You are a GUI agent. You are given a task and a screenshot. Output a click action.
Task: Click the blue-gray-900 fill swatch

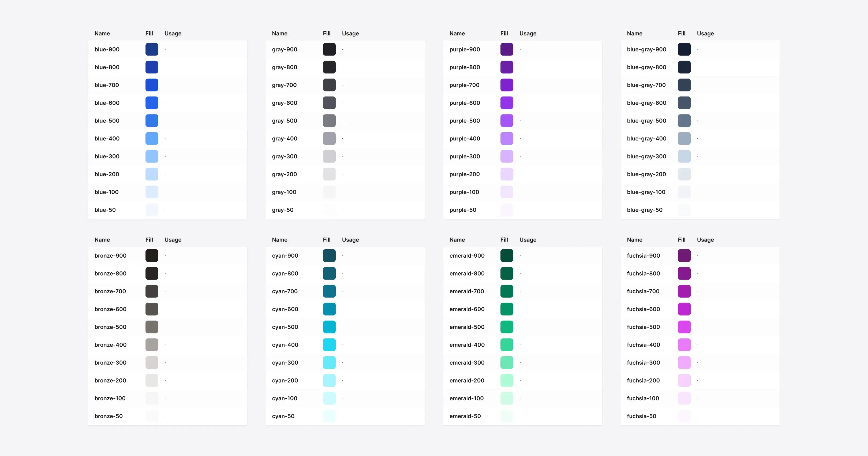(684, 49)
